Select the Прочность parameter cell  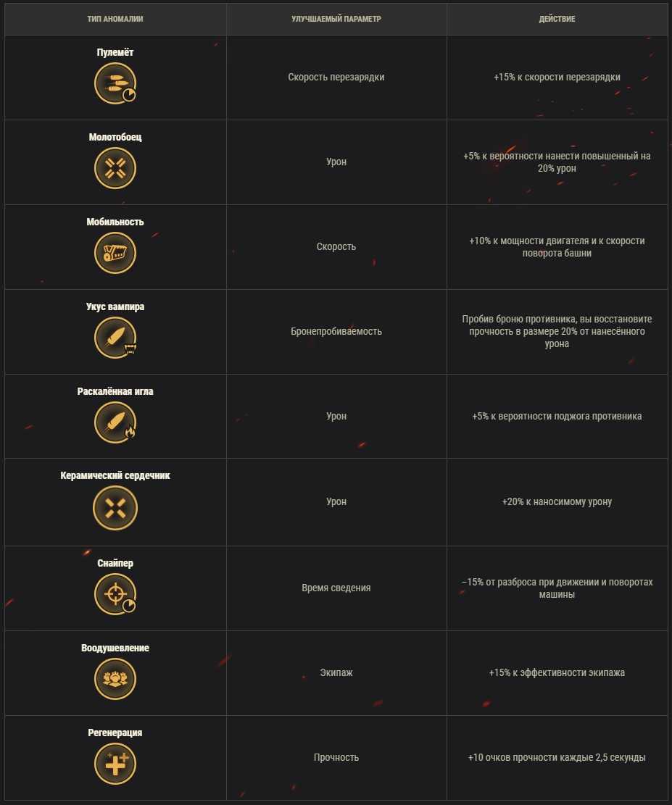click(x=336, y=758)
